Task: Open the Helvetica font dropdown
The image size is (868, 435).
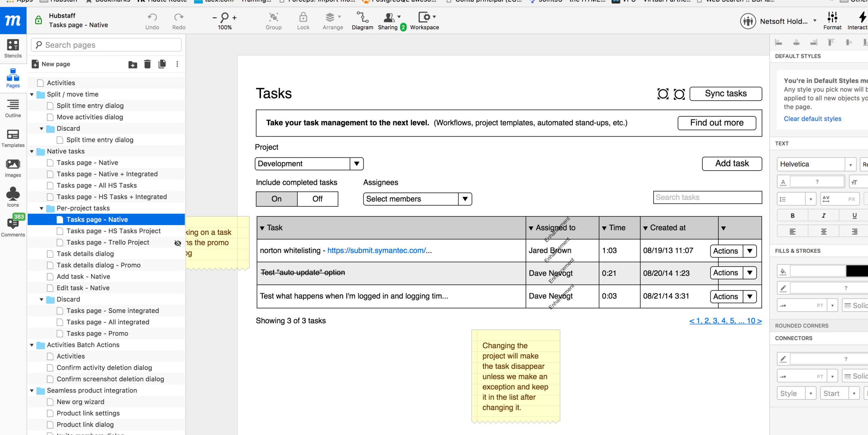Action: 850,165
